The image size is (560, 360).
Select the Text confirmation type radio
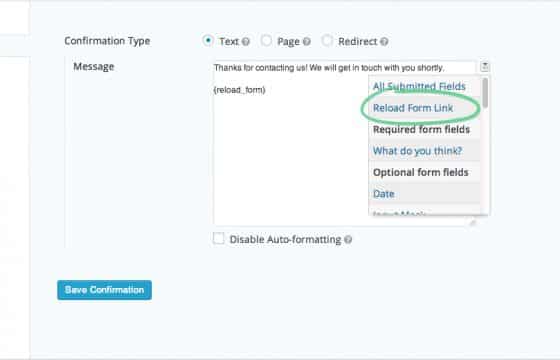208,40
